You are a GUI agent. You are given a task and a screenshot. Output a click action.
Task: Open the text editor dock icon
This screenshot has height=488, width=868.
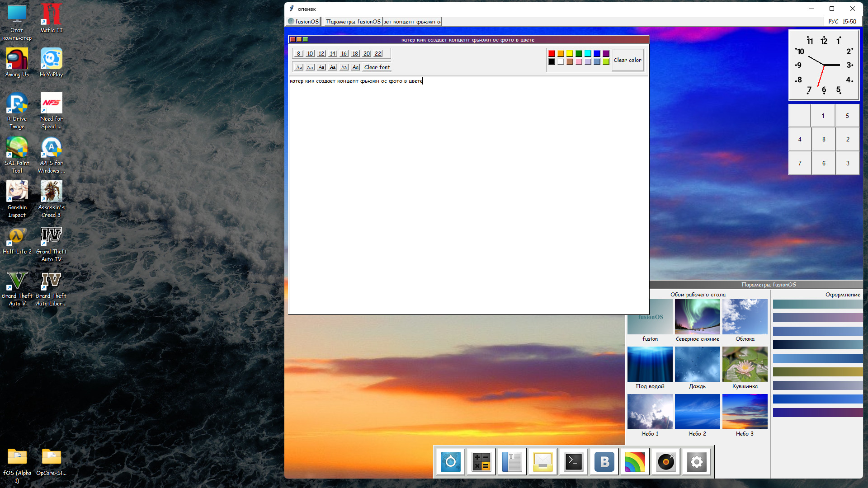[512, 462]
